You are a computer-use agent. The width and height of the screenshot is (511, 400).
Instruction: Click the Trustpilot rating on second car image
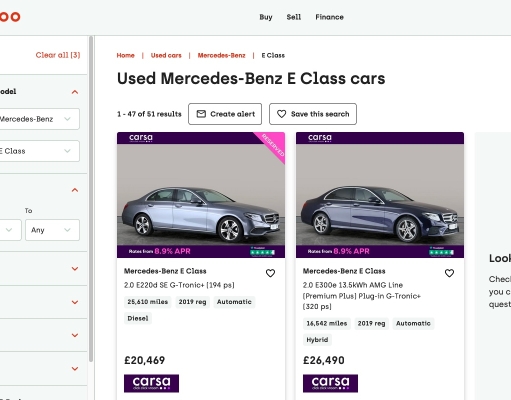[441, 252]
